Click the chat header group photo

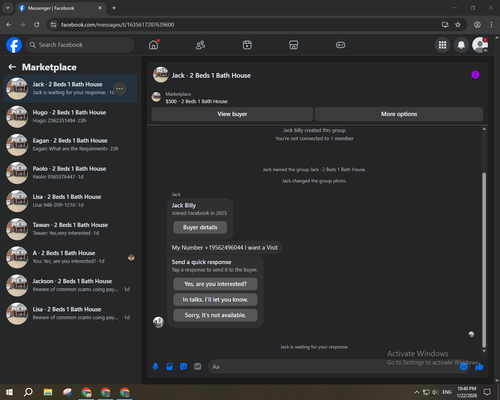(x=161, y=75)
